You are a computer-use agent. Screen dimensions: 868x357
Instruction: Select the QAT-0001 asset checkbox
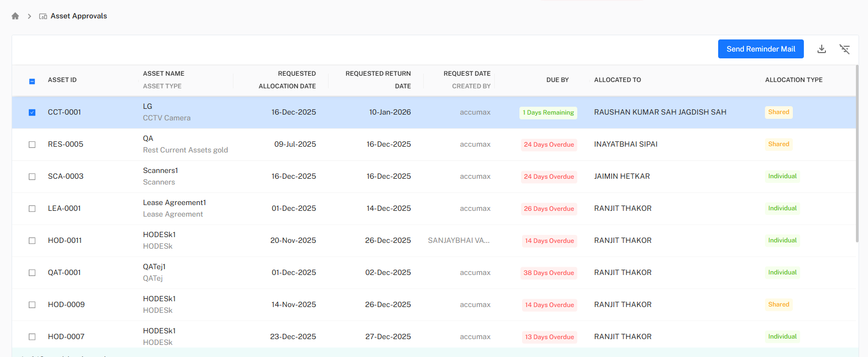pos(32,273)
